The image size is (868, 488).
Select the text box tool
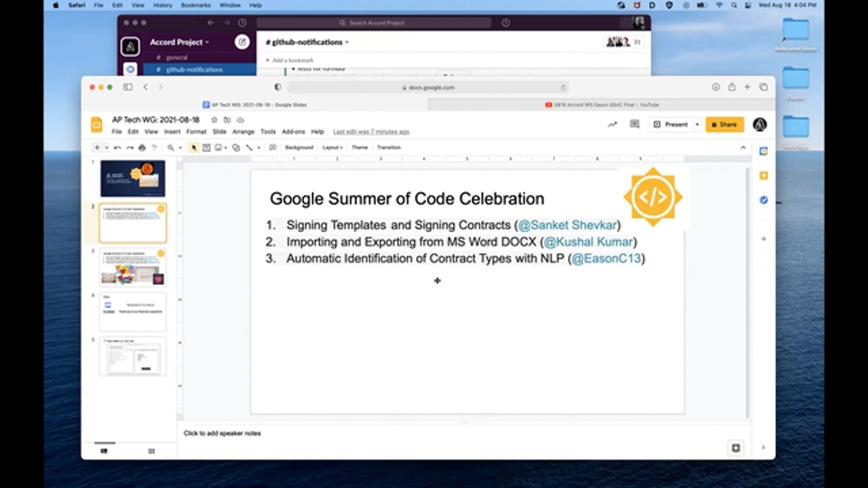[206, 147]
